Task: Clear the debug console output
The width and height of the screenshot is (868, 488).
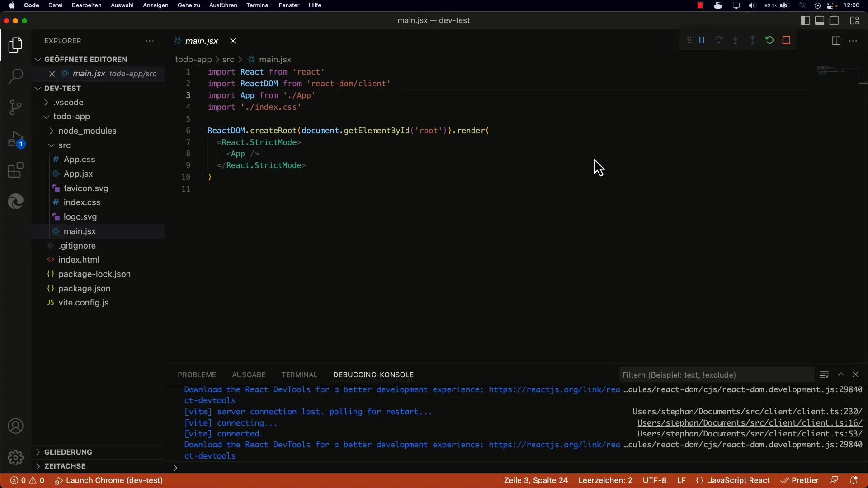Action: click(824, 375)
